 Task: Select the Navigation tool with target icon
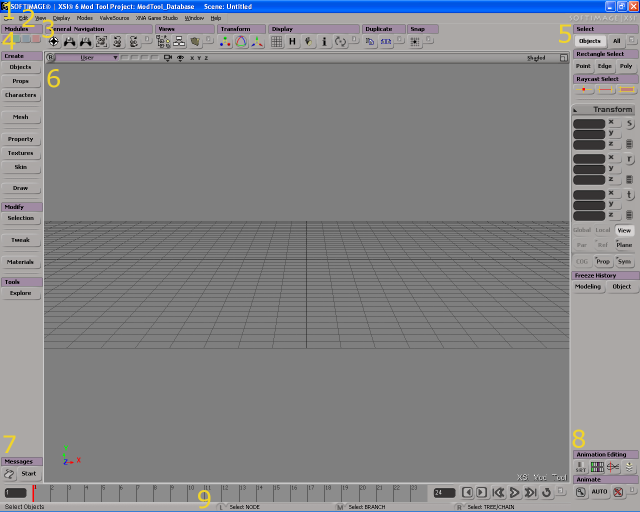(x=54, y=42)
